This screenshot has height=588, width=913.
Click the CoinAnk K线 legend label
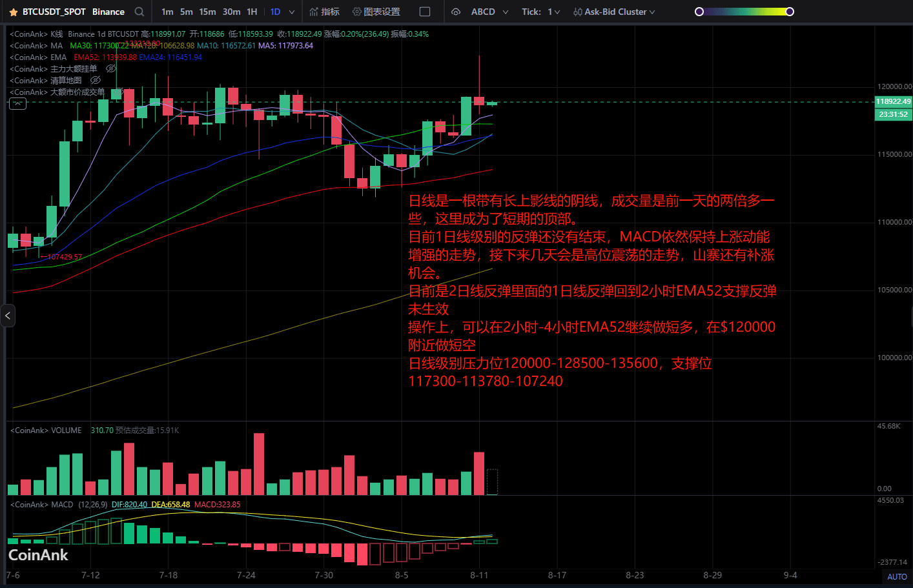click(36, 34)
